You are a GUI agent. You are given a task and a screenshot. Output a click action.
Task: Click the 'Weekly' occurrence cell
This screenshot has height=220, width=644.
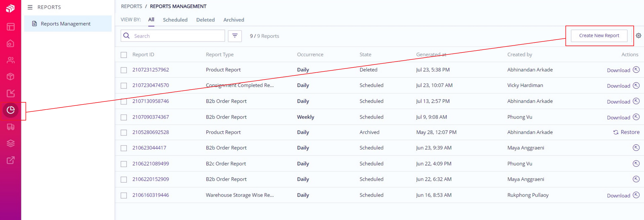pos(306,117)
